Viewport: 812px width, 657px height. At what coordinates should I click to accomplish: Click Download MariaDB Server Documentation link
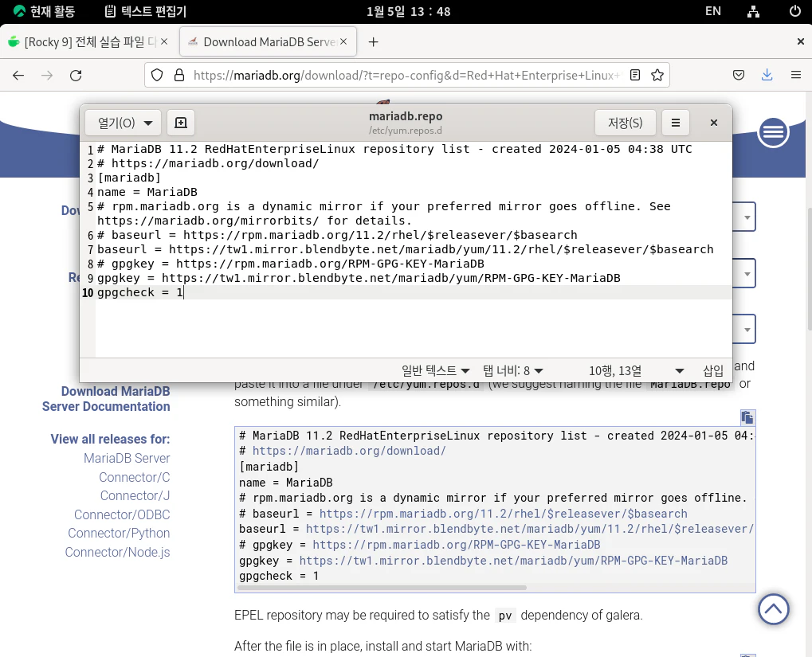tap(106, 399)
